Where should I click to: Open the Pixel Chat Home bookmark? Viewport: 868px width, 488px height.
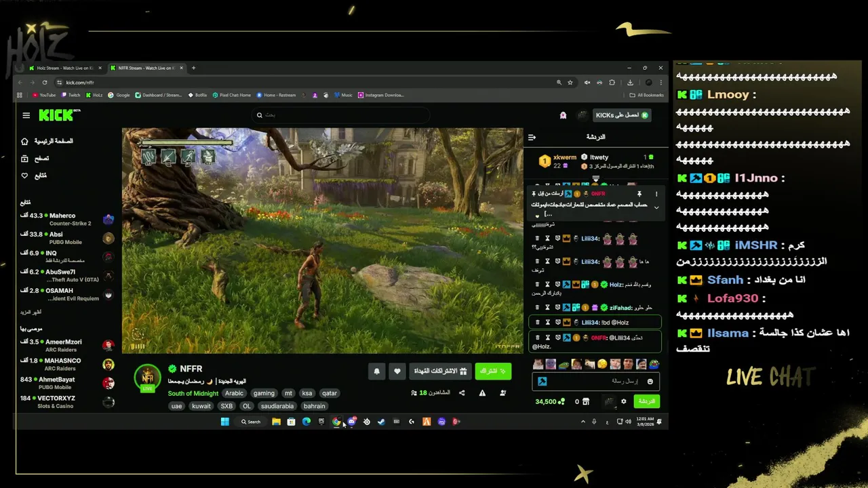232,95
